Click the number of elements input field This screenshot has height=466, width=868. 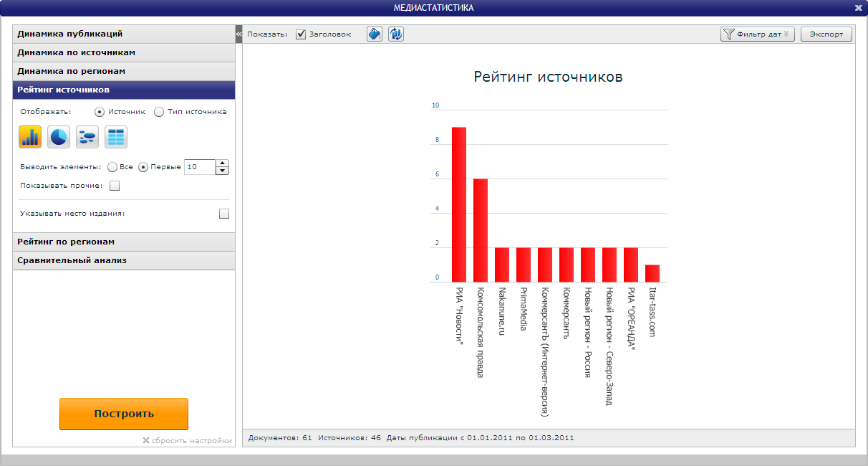200,167
